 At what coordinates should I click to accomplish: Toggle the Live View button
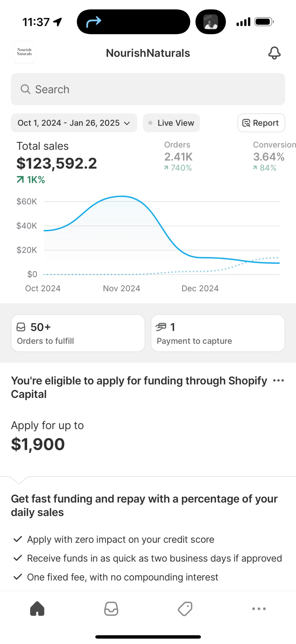pos(171,123)
